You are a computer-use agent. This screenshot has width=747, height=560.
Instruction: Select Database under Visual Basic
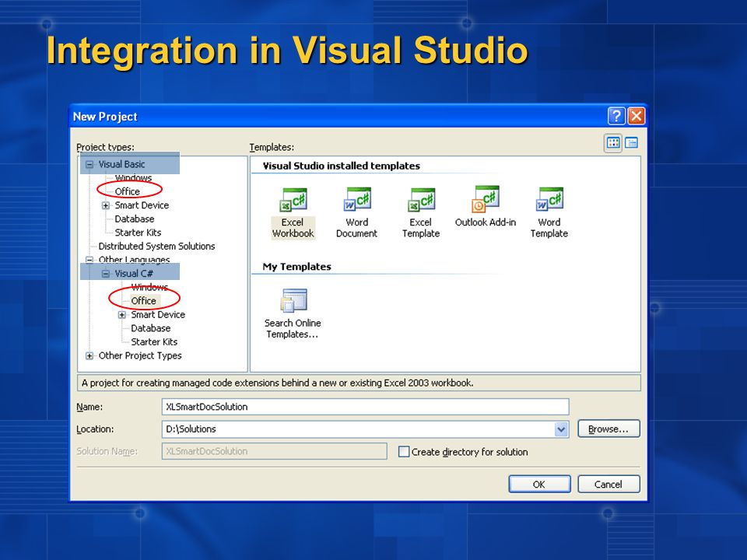pos(135,219)
